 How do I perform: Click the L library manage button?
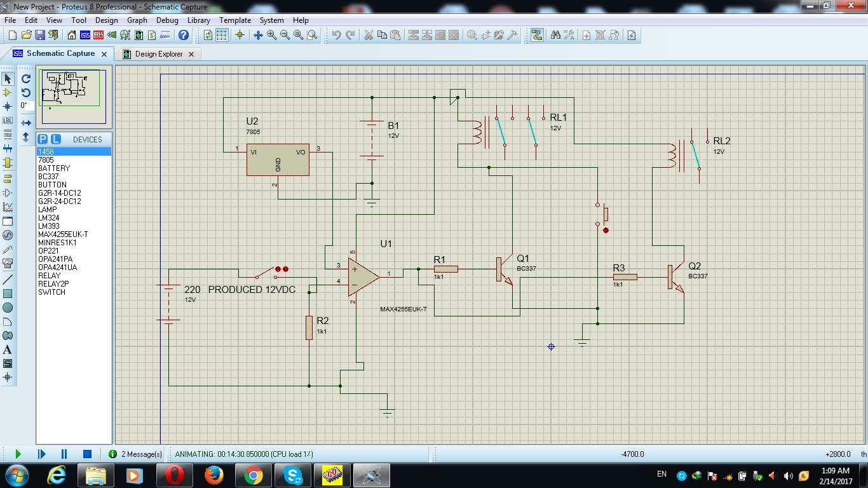(x=55, y=139)
